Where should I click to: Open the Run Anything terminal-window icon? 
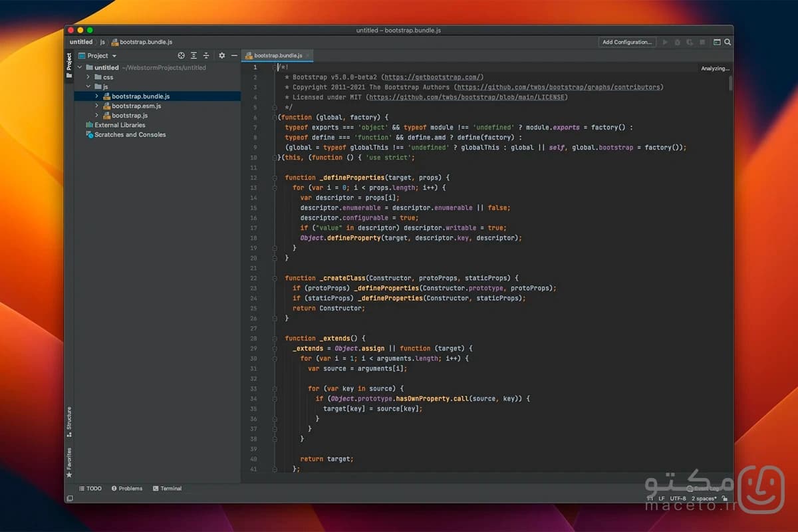pos(717,42)
